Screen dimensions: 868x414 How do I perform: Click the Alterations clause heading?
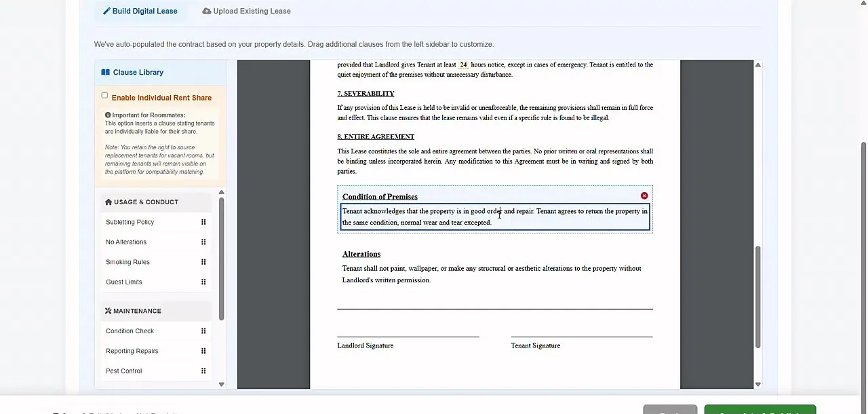tap(361, 254)
